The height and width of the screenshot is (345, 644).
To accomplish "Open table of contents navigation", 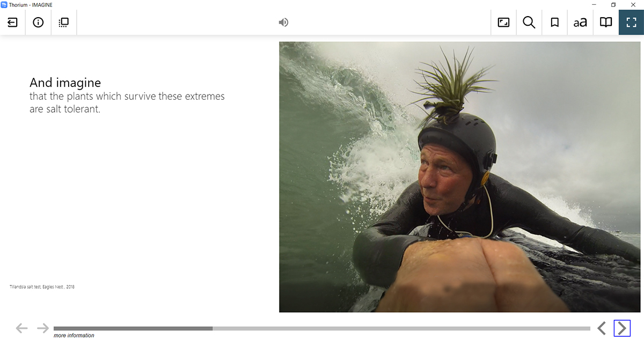I will point(606,23).
